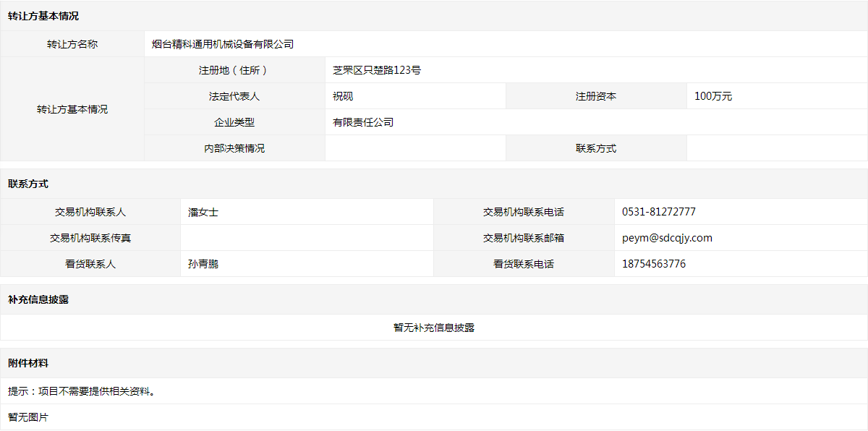The height and width of the screenshot is (431, 868).
Task: Select the 交易机构联系电话 label
Action: click(x=524, y=212)
